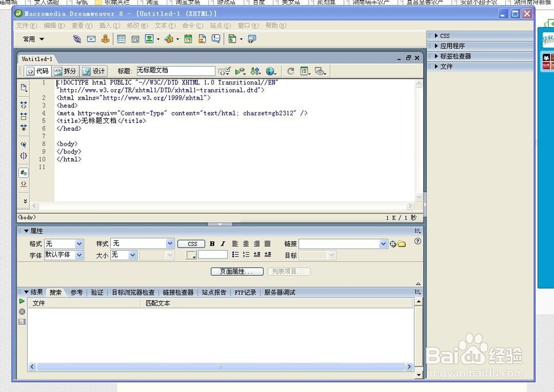The height and width of the screenshot is (392, 554).
Task: Toggle line numbers in coding toolbar
Action: pyautogui.click(x=24, y=173)
